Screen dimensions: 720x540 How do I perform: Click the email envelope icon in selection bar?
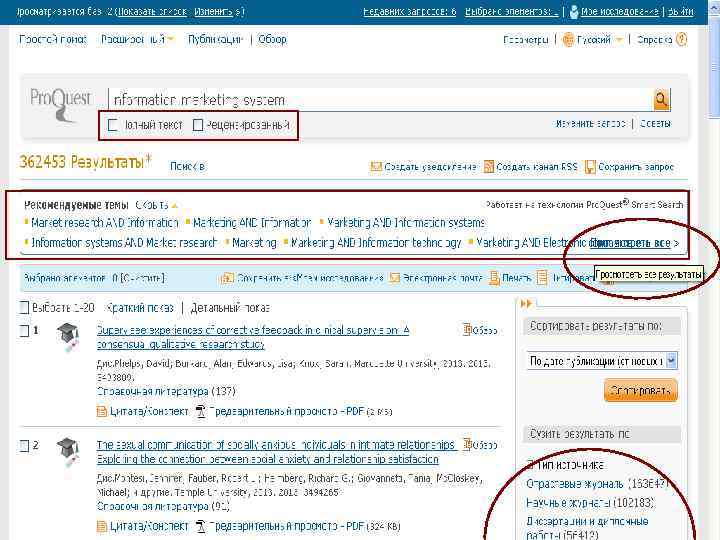click(394, 278)
